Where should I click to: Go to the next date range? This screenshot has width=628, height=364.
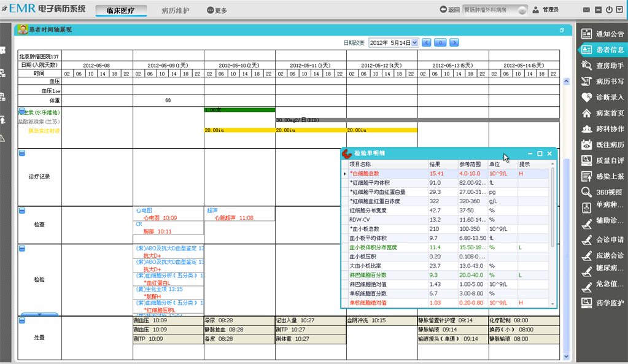coord(454,43)
